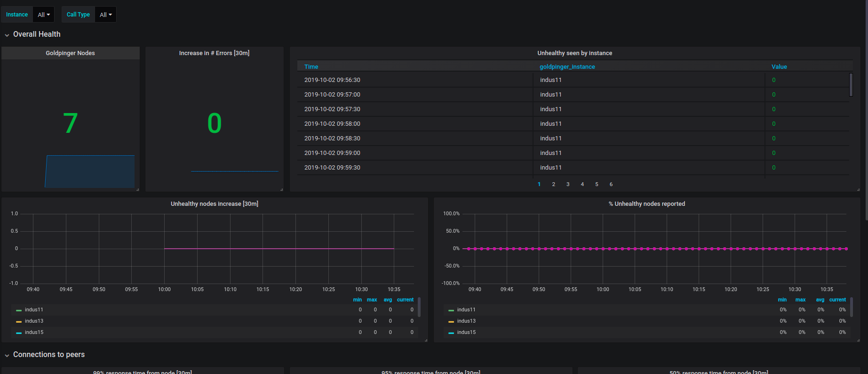Screen dimensions: 868x374
Task: Collapse the Connections to peers row
Action: click(x=48, y=355)
